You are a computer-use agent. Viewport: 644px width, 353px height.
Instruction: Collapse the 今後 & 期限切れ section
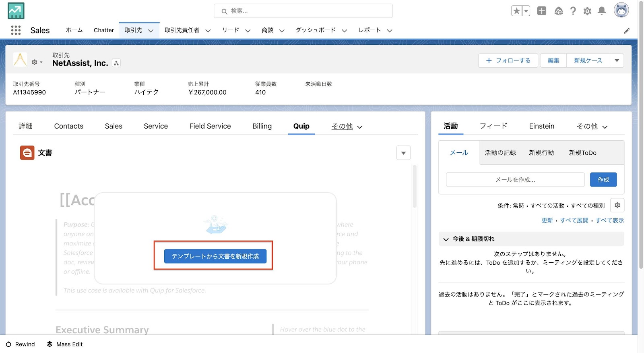(x=531, y=239)
